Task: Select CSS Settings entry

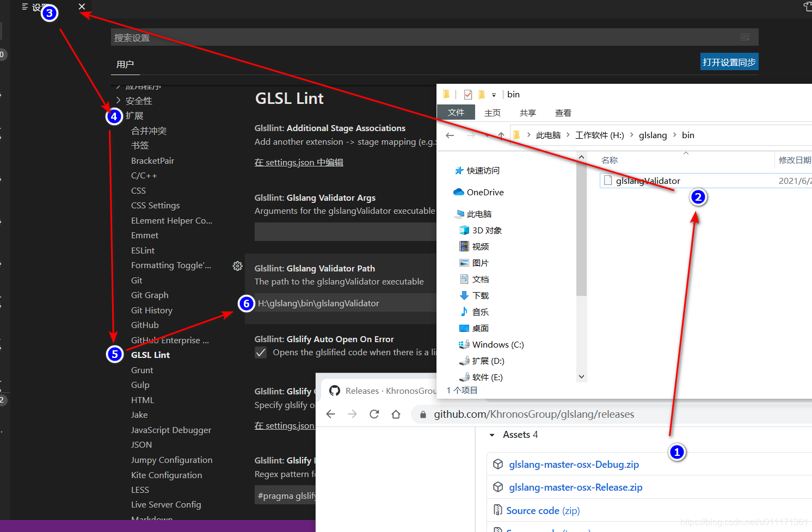Action: [x=156, y=206]
